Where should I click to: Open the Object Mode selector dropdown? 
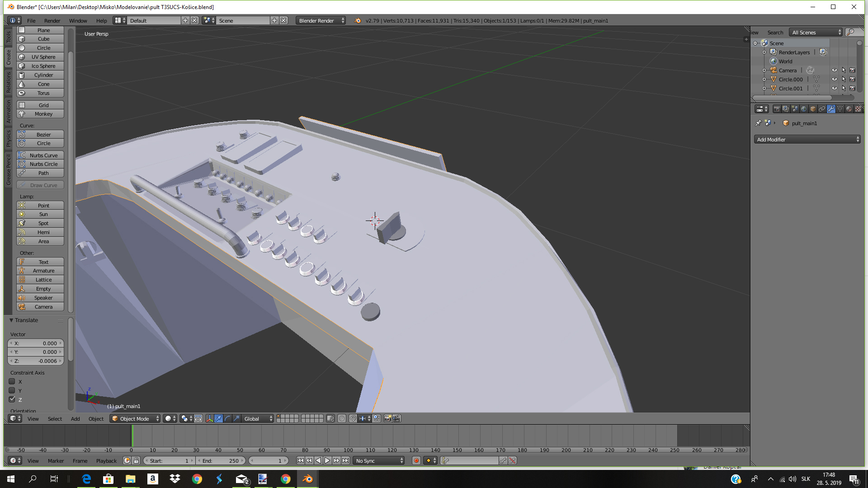135,419
